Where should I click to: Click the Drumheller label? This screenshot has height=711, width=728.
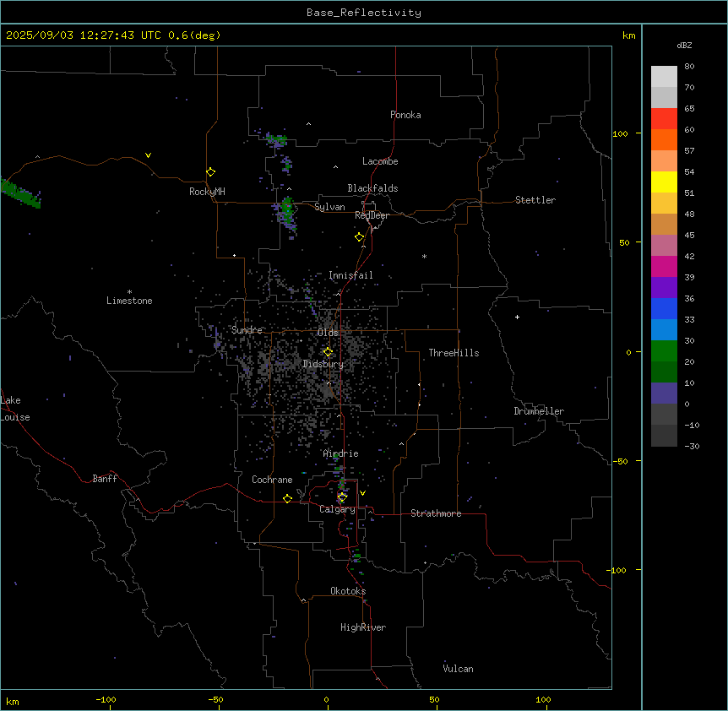click(539, 411)
